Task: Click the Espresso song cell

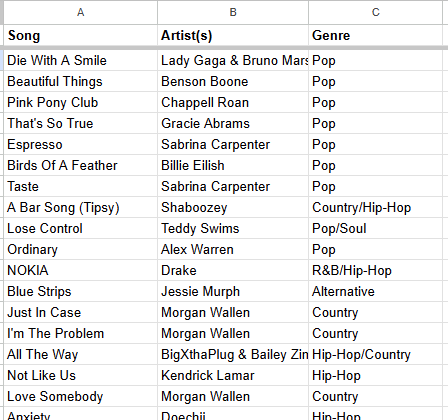Action: [80, 144]
